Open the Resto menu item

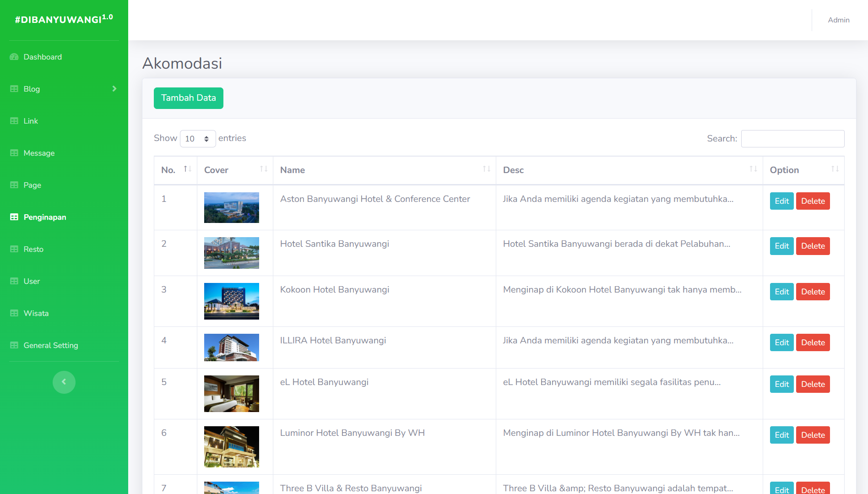click(x=64, y=249)
